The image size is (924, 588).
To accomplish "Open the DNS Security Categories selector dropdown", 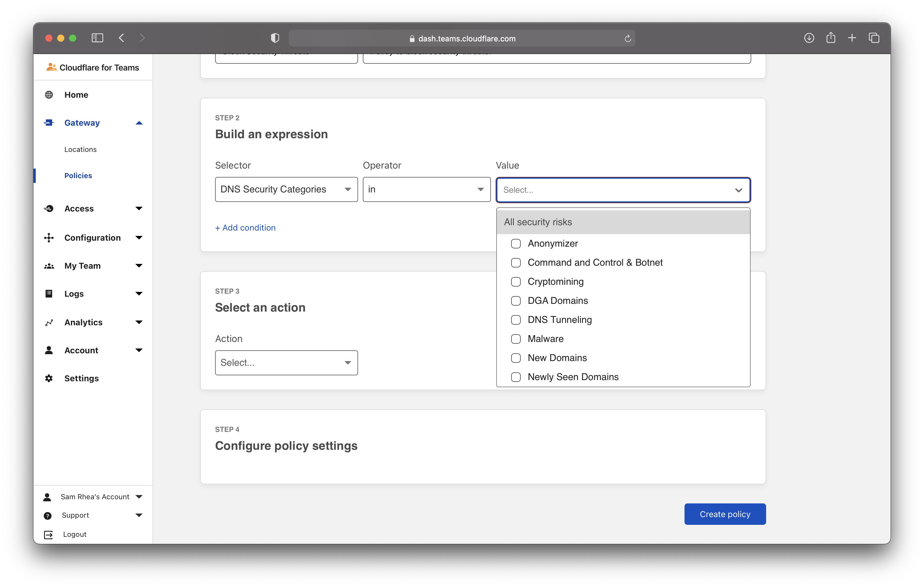I will (x=286, y=189).
